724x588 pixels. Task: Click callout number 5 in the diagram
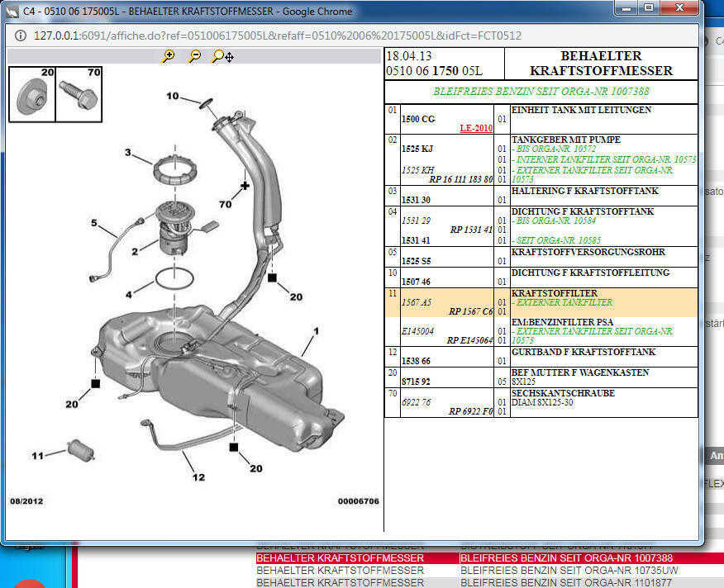click(94, 223)
